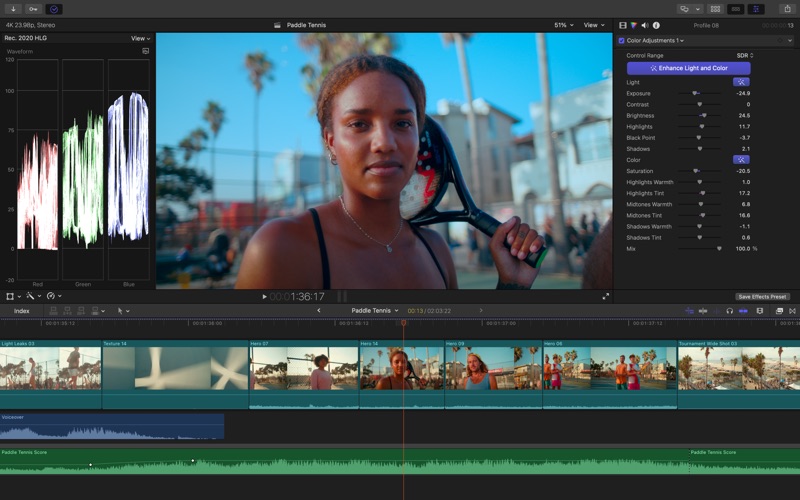Screen dimensions: 800x500
Task: Open the Retime speedometer popup
Action: tap(54, 296)
